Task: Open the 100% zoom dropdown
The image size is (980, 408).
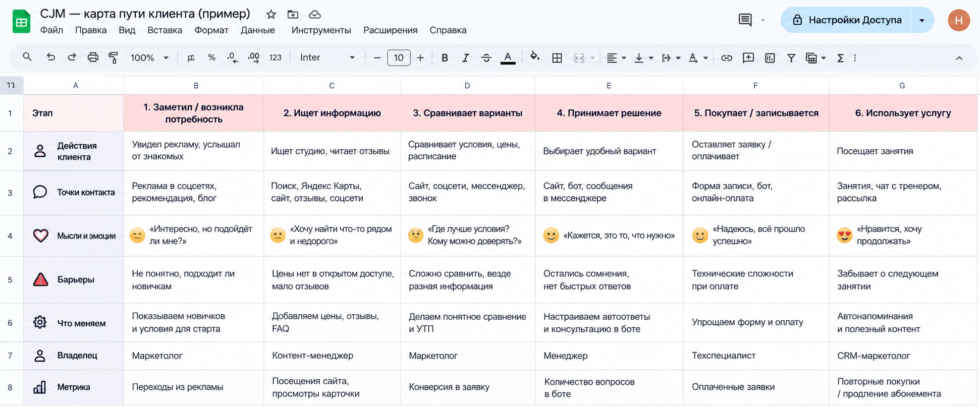Action: (x=149, y=57)
